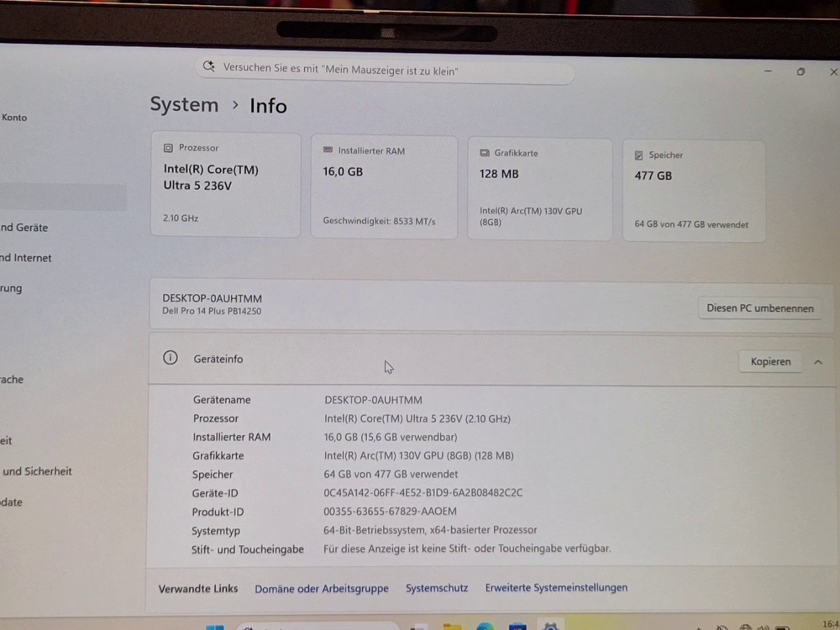Click the Produkt-ID value 00355-63655-67829-AAOEM
Screen dimensions: 840x630
pyautogui.click(x=390, y=511)
